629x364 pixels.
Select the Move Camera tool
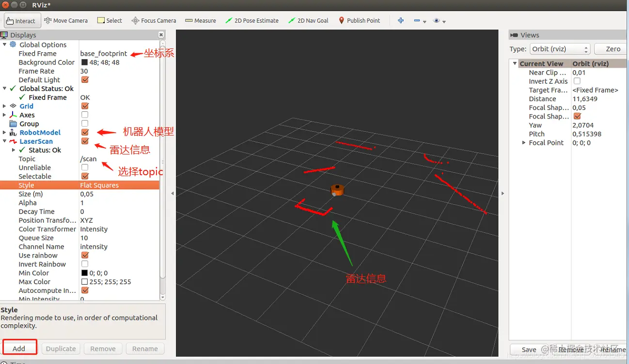[66, 20]
